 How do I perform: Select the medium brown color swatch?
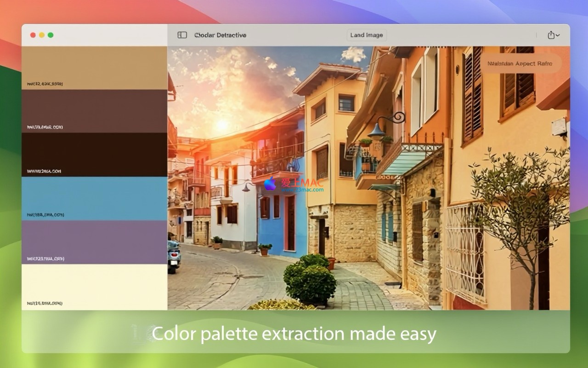(94, 108)
